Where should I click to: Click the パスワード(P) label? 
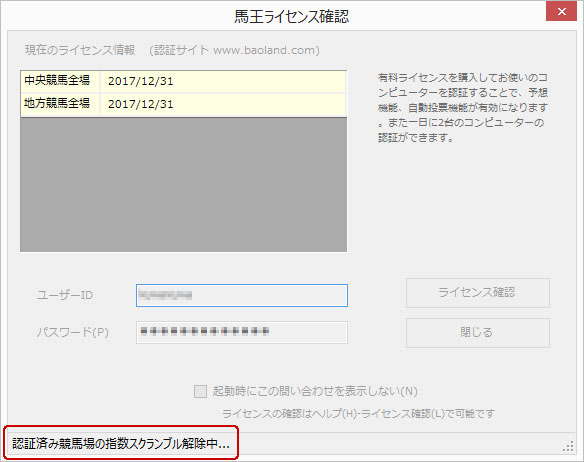coord(73,332)
